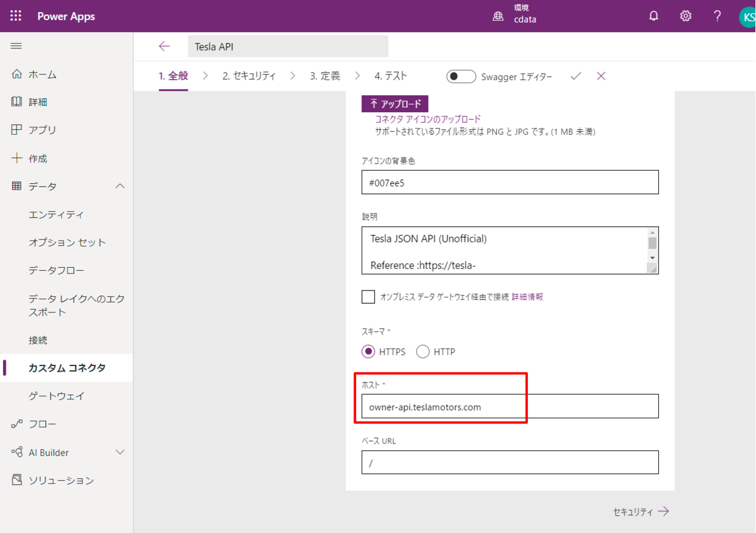Click the ホスト field owner-api.teslamotors.com

pyautogui.click(x=510, y=406)
